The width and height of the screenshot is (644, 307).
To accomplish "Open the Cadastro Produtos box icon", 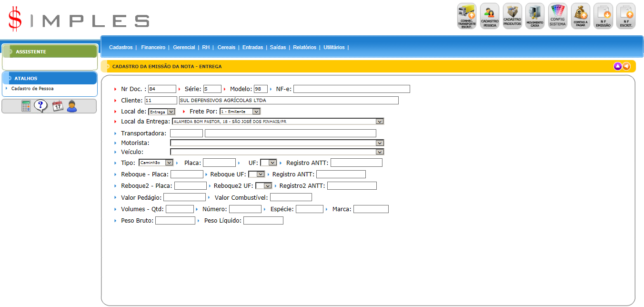I will 512,16.
